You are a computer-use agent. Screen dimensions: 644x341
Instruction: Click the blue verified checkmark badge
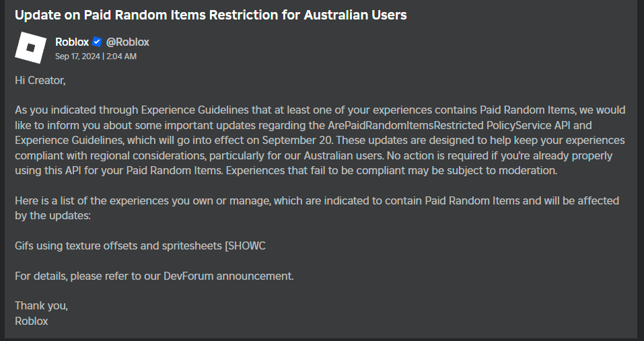[97, 42]
